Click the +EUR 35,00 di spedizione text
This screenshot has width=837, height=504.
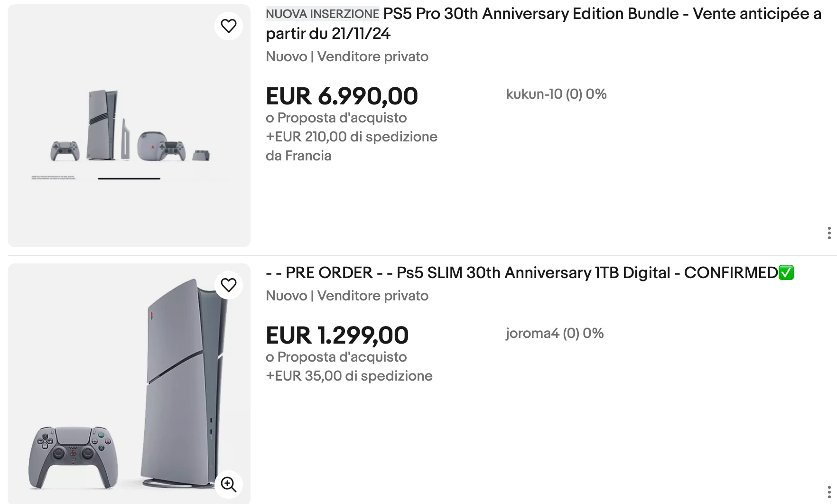pyautogui.click(x=349, y=376)
